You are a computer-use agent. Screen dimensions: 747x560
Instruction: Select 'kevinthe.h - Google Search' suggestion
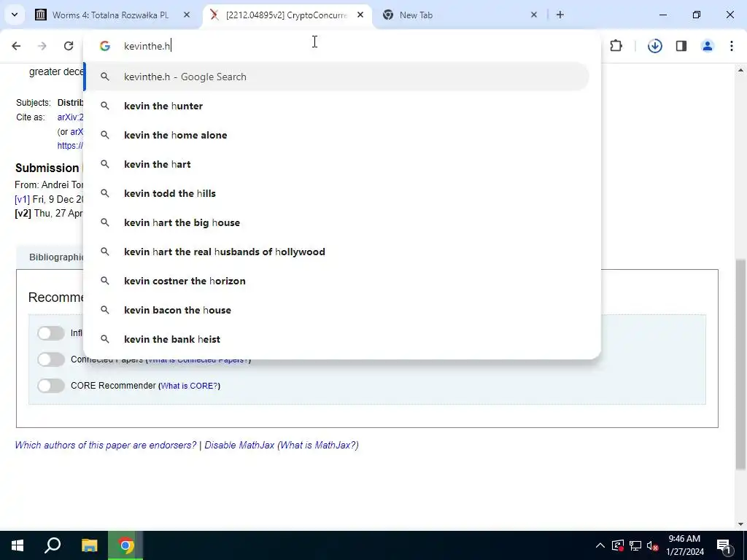[337, 77]
